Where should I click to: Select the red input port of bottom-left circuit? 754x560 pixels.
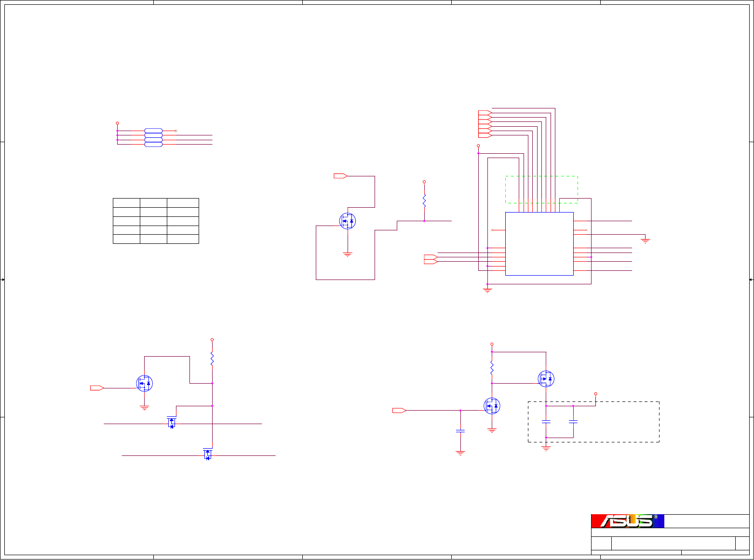tap(97, 388)
